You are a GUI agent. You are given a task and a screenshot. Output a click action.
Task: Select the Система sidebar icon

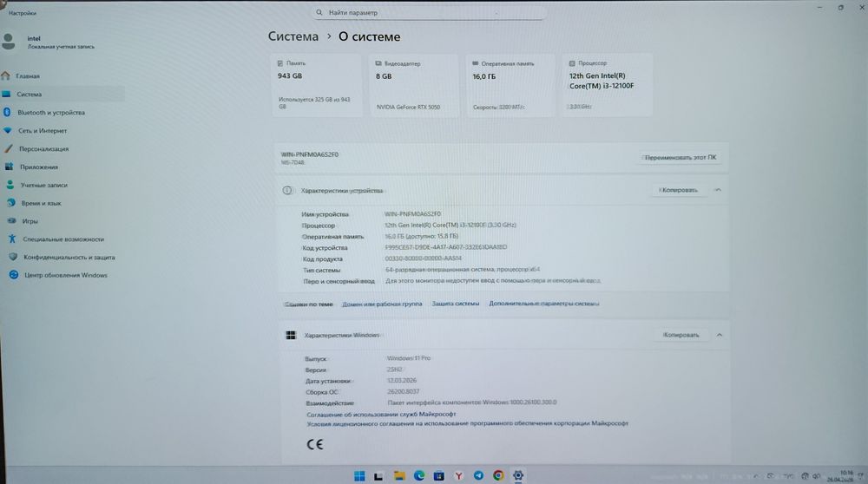7,94
